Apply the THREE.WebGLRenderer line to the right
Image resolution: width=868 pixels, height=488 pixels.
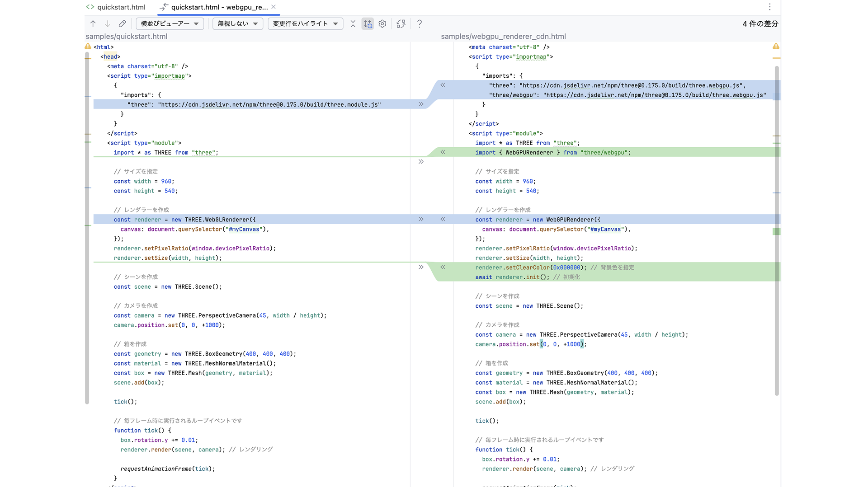pyautogui.click(x=421, y=219)
